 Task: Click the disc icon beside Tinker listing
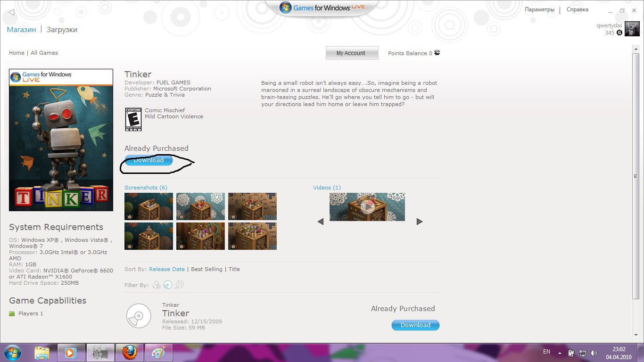coord(139,316)
